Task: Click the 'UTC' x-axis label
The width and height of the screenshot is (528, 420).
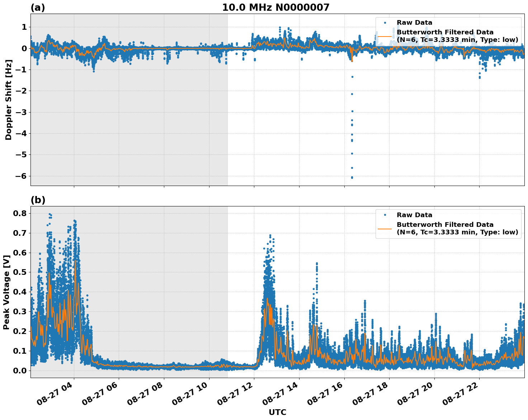Action: pyautogui.click(x=277, y=412)
